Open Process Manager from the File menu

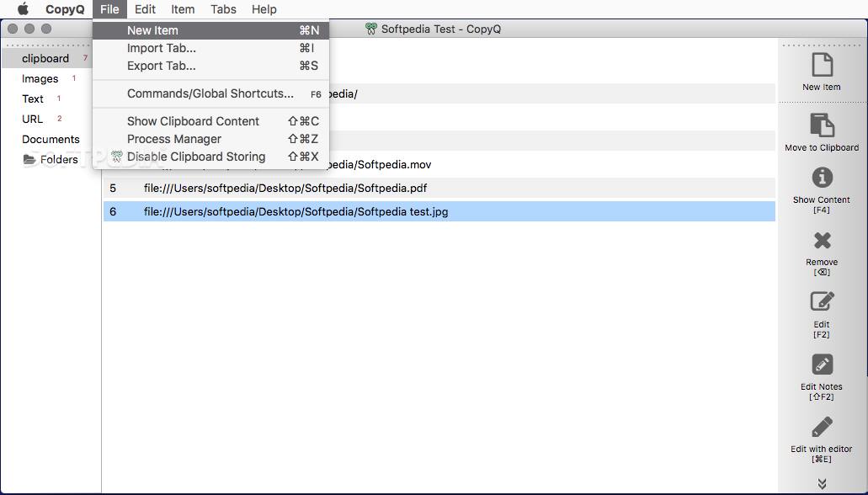click(x=211, y=139)
